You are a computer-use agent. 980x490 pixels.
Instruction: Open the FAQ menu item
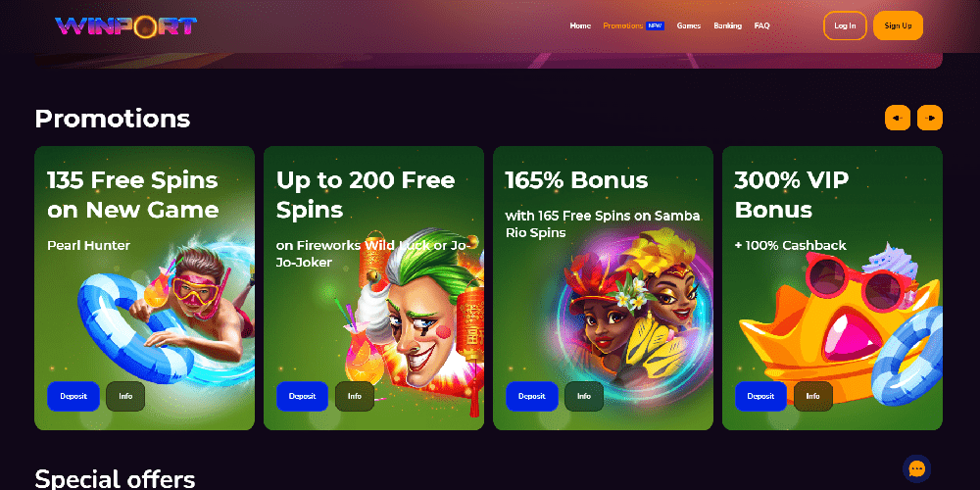pyautogui.click(x=761, y=25)
